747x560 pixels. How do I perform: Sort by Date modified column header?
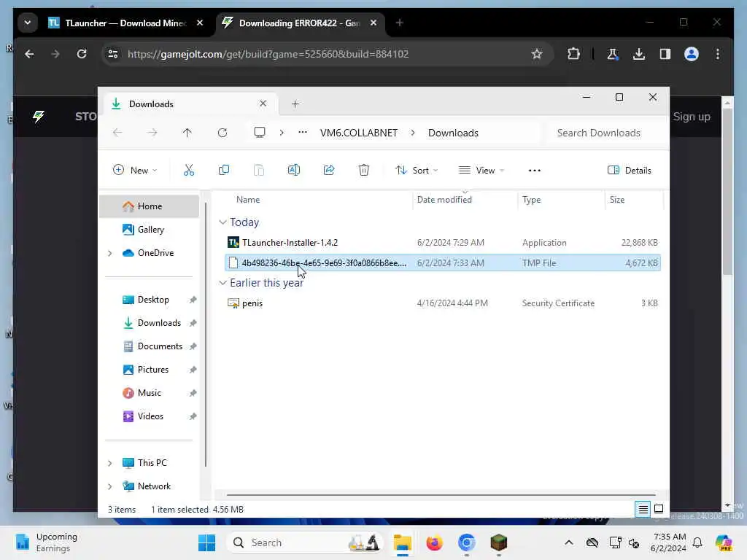point(465,200)
